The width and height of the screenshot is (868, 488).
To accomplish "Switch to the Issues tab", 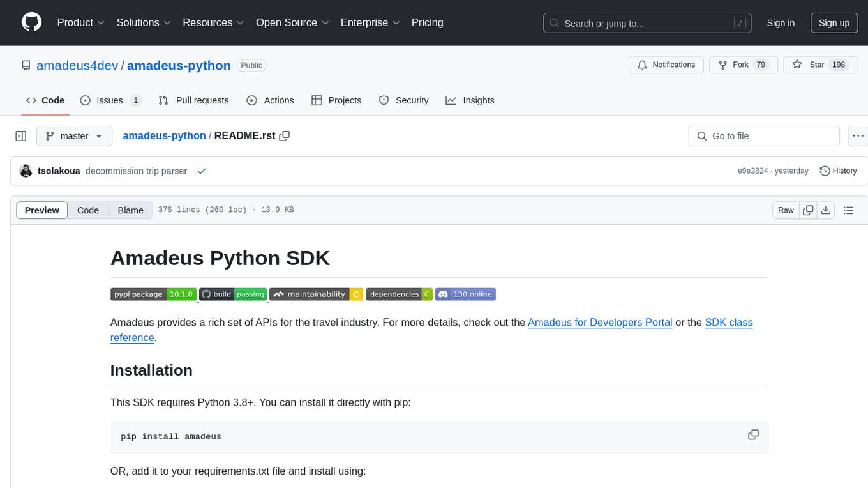I will pyautogui.click(x=110, y=100).
